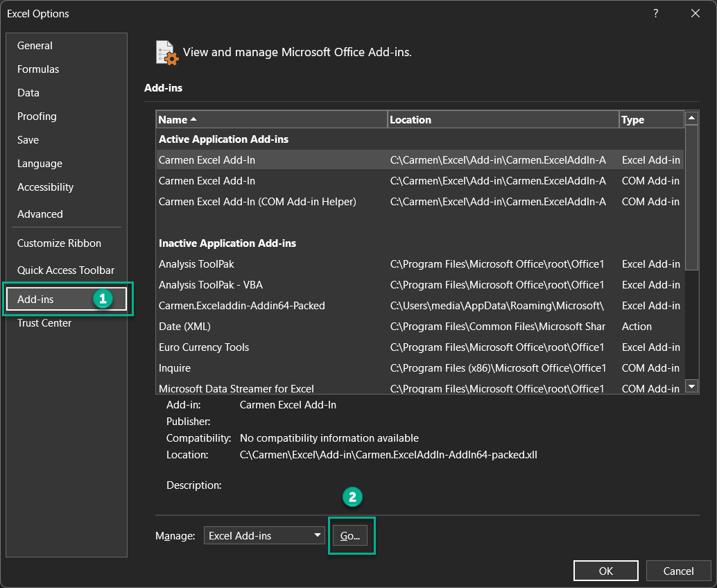Confirm with the OK button

pos(605,571)
